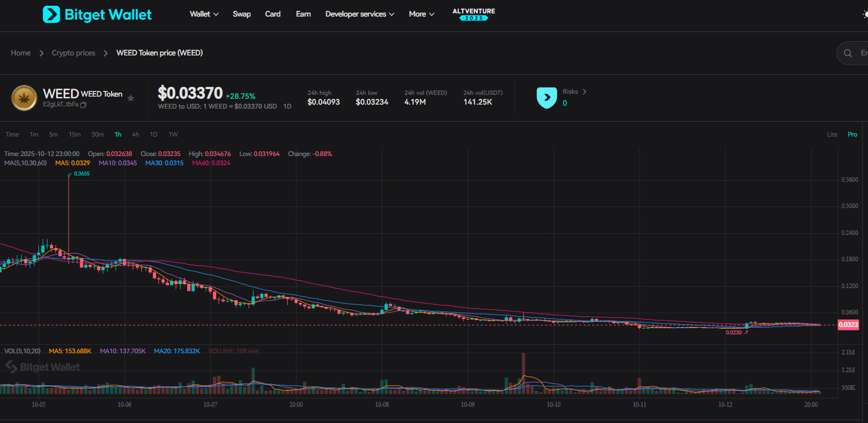The image size is (868, 423).
Task: Select the 4h timeframe
Action: pos(136,135)
